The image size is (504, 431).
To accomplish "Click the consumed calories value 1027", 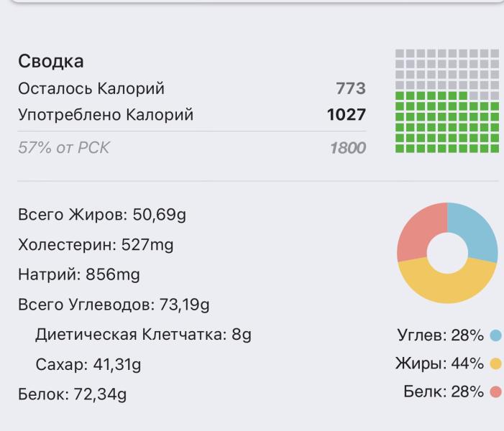I will 346,115.
